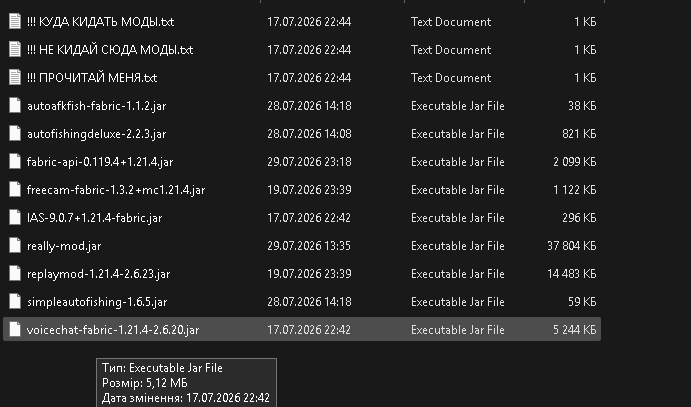Click the replaymod-1.21.4-2.6.23.jar file name
The width and height of the screenshot is (691, 407).
click(98, 274)
